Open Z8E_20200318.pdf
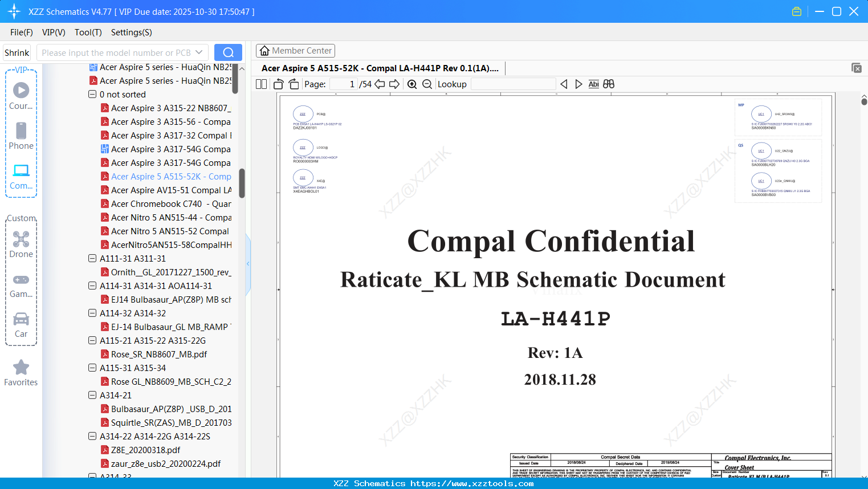 pos(141,450)
